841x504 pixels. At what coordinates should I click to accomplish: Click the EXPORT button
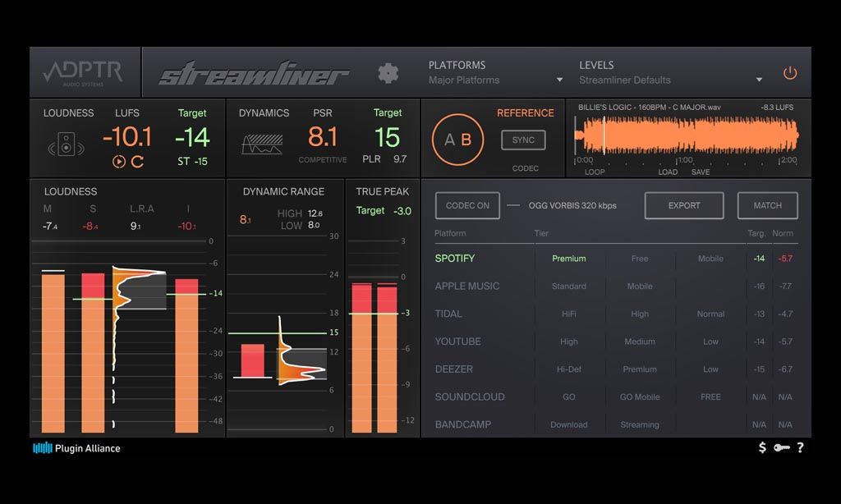[684, 205]
